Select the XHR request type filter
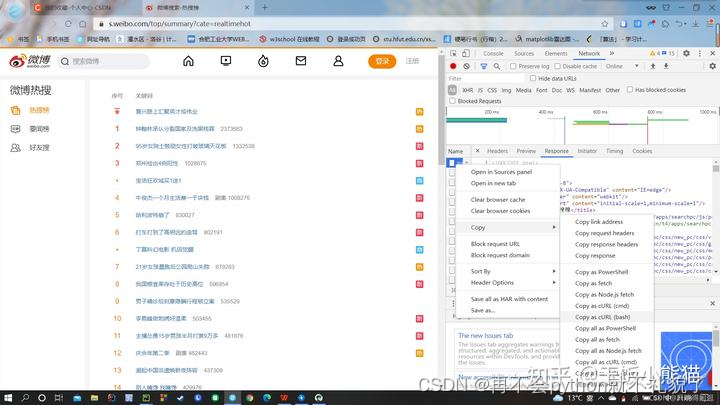 click(x=467, y=90)
